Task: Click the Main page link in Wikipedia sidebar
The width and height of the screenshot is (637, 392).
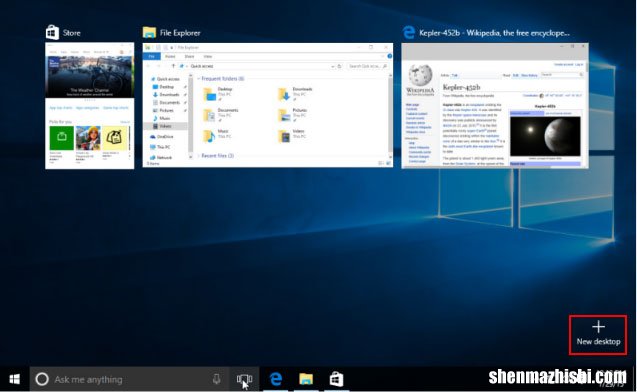Action: point(412,105)
